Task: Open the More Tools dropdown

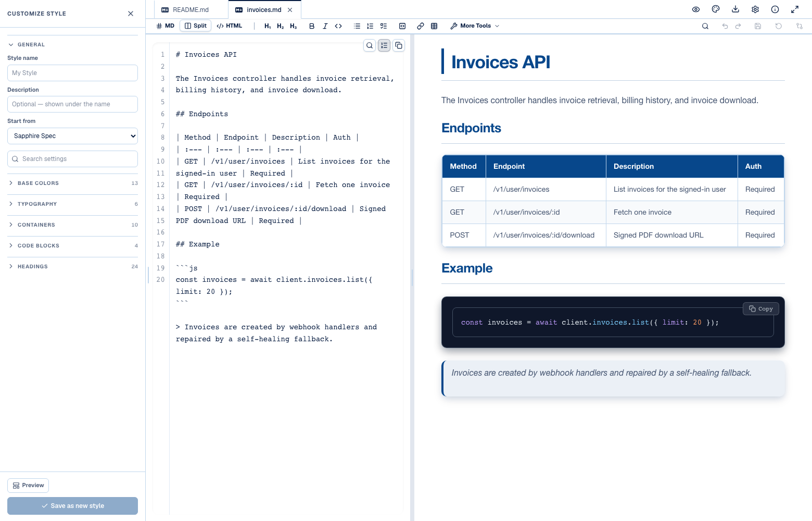Action: tap(475, 26)
